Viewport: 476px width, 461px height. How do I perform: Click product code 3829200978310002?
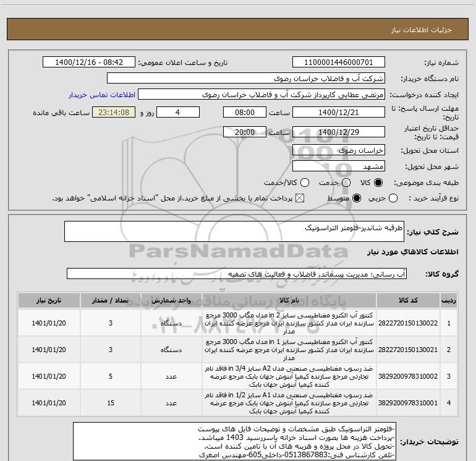tap(408, 376)
